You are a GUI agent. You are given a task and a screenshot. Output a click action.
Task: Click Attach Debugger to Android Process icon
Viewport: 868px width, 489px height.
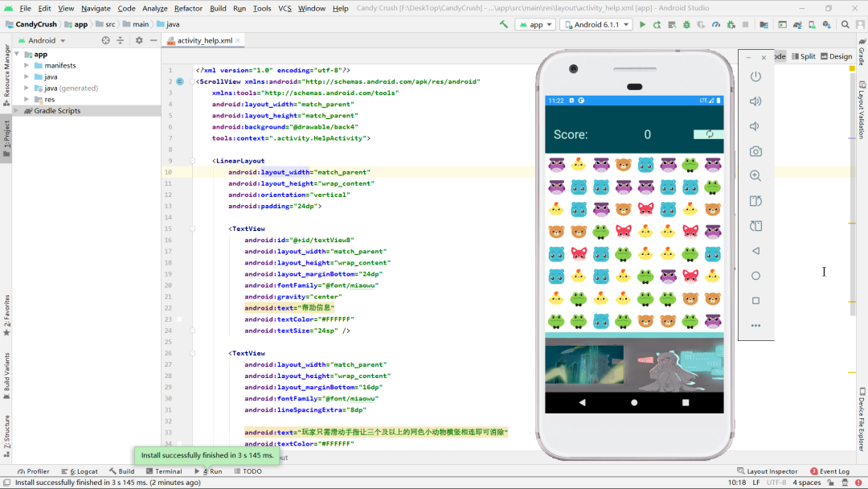click(731, 24)
